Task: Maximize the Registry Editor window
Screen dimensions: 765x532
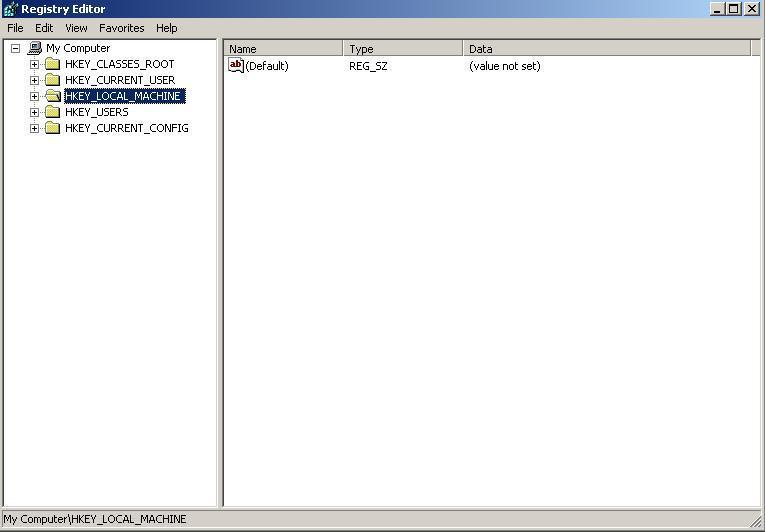Action: tap(733, 9)
